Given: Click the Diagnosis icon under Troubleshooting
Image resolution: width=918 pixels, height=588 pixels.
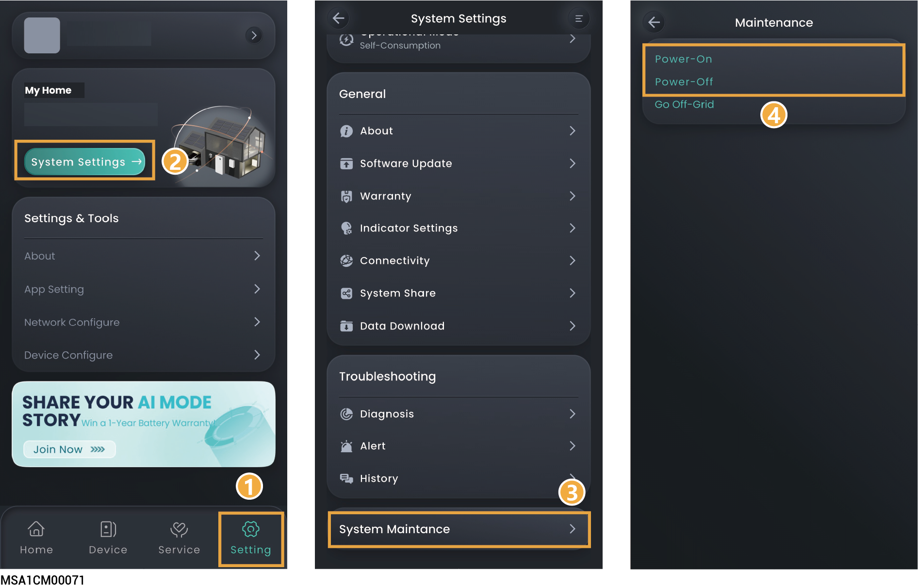Looking at the screenshot, I should point(346,414).
